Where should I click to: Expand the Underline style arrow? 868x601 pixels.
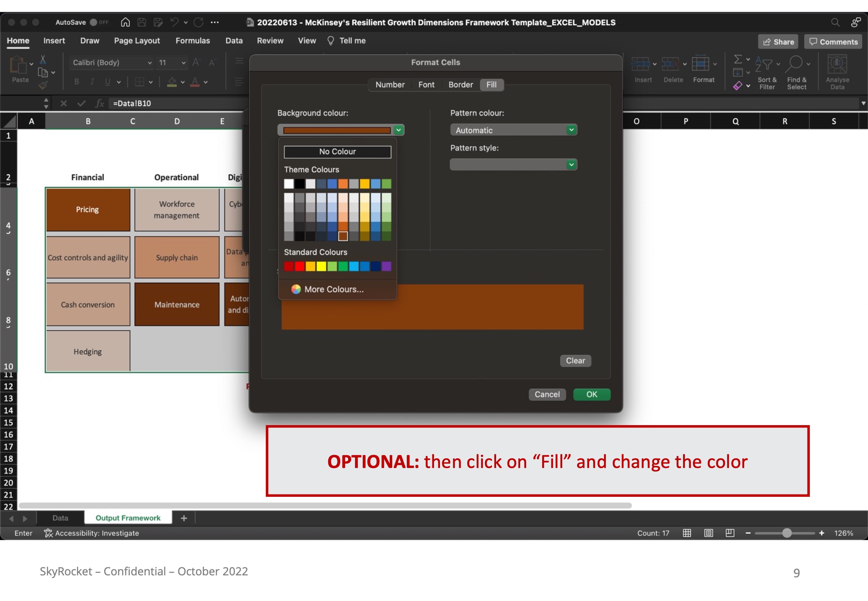(119, 82)
